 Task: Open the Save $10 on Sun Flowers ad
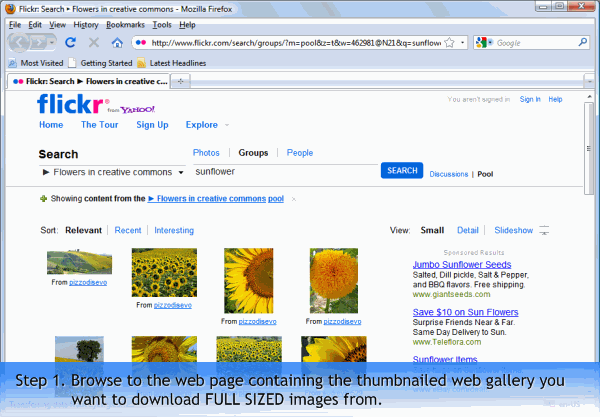[465, 312]
